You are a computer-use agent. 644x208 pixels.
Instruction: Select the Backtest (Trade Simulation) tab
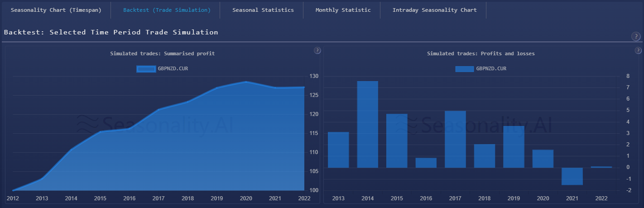coord(167,10)
